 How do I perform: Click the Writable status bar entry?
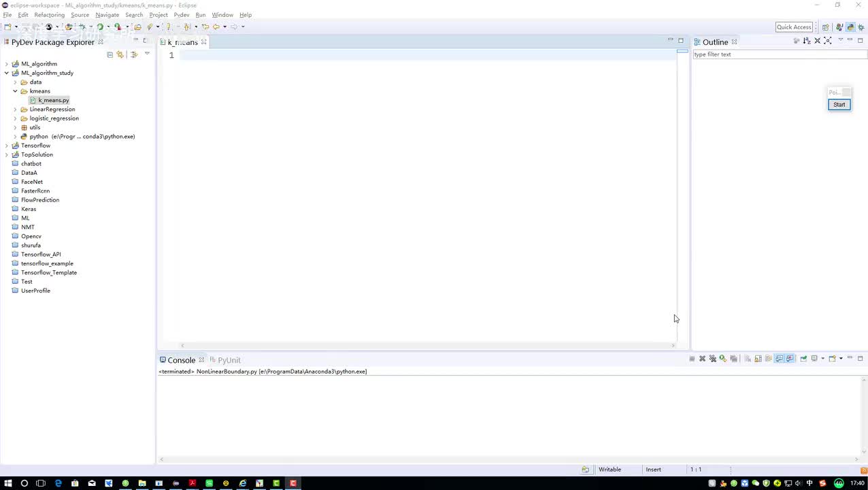(x=610, y=470)
